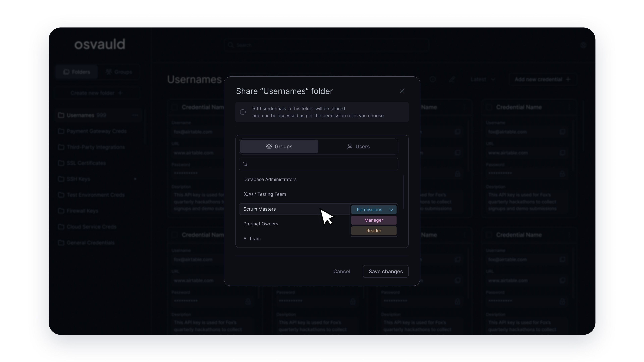Choose the Reader permission role

(x=373, y=231)
